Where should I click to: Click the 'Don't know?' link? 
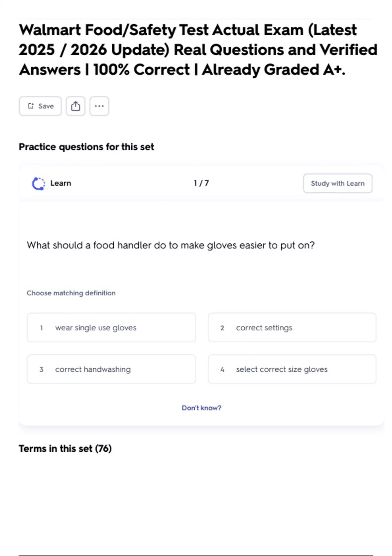pyautogui.click(x=202, y=408)
